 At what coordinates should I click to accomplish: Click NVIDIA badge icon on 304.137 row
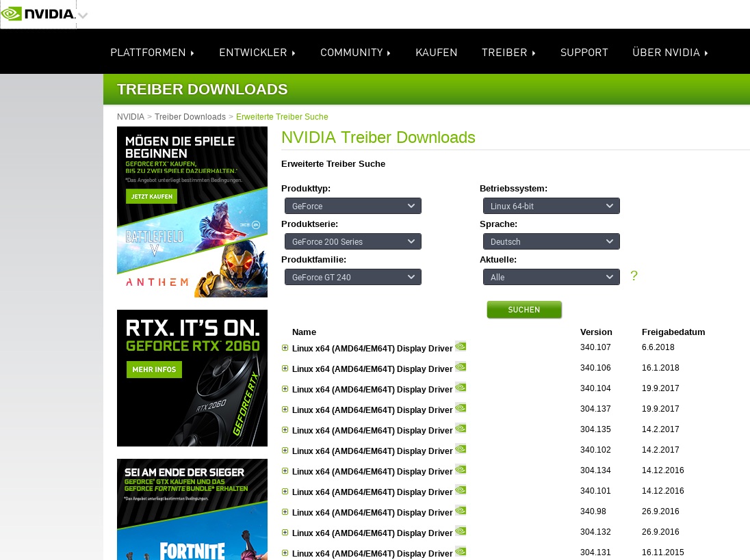click(461, 408)
